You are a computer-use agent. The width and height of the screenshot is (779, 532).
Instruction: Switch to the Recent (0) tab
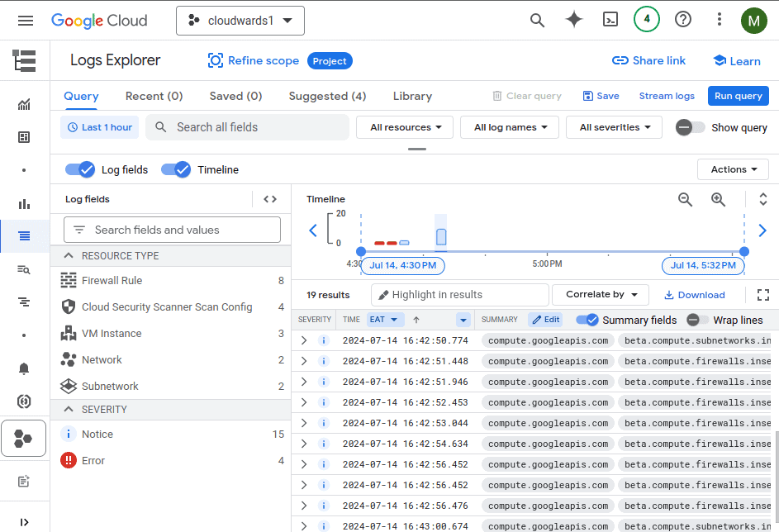click(x=154, y=96)
